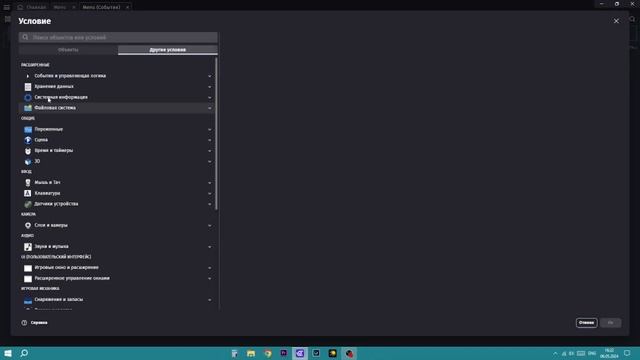Click the search conditions input field

click(118, 37)
